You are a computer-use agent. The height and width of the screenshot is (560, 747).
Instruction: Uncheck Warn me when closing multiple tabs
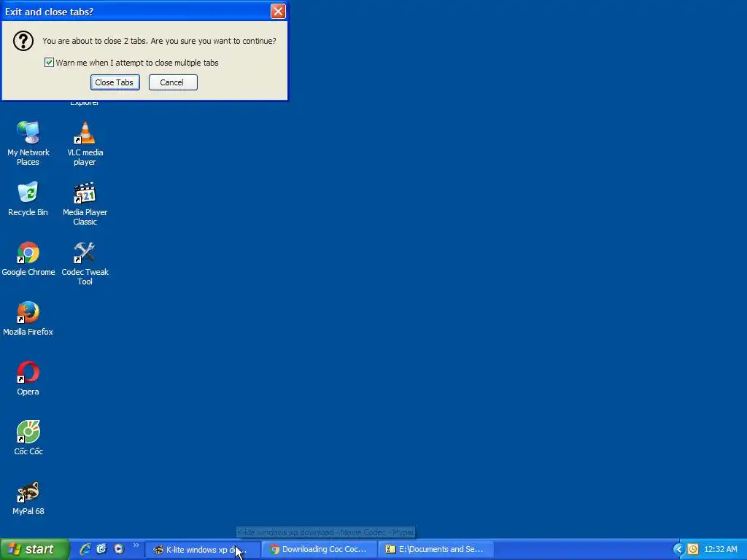tap(49, 63)
